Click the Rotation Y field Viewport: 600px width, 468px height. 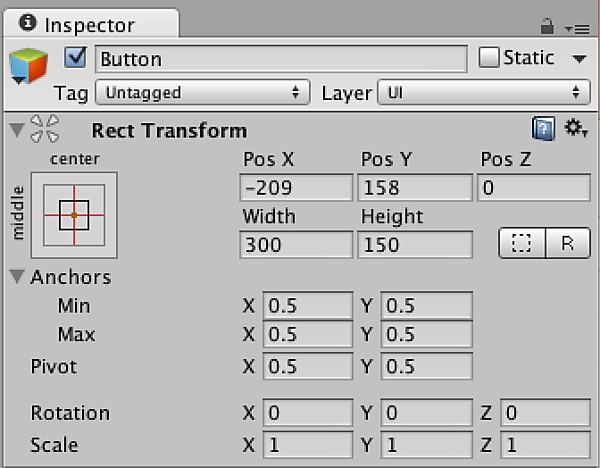coord(427,413)
